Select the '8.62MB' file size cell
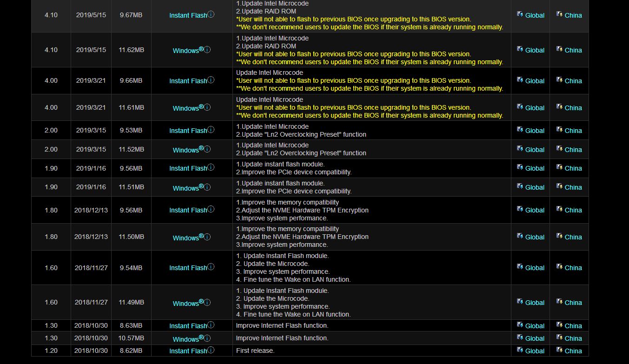This screenshot has width=629, height=364. pos(131,351)
